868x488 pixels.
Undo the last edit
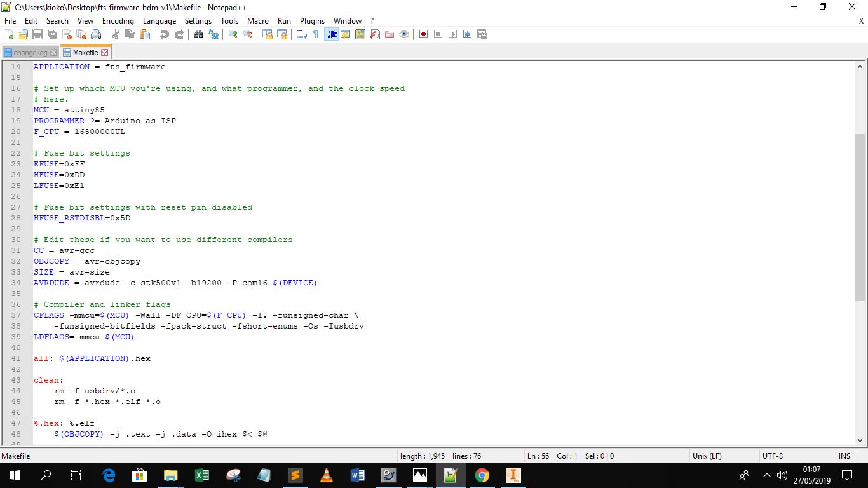pos(165,34)
